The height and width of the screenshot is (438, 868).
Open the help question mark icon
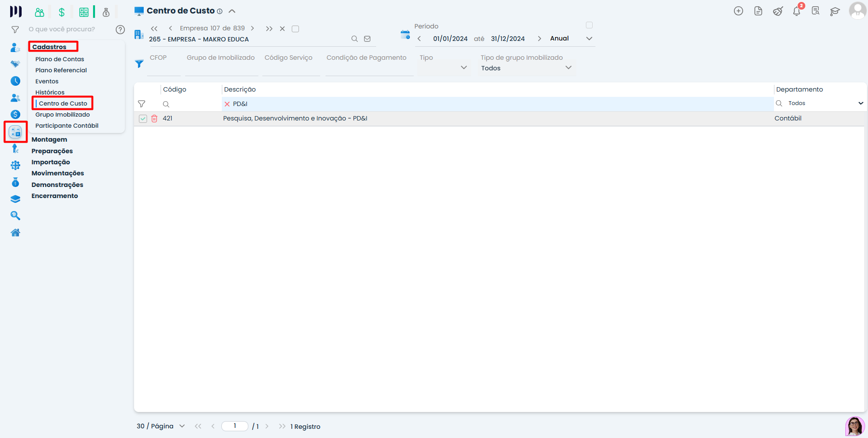click(x=121, y=29)
